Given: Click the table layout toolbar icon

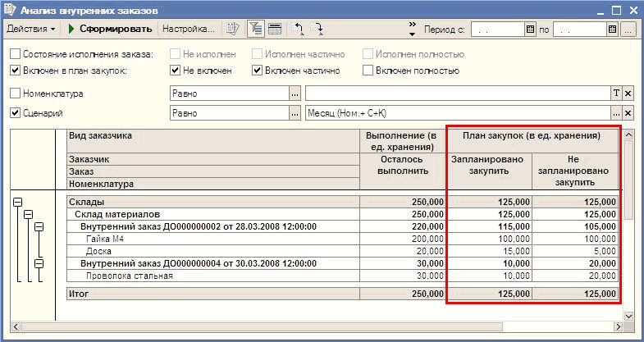Looking at the screenshot, I should [275, 29].
